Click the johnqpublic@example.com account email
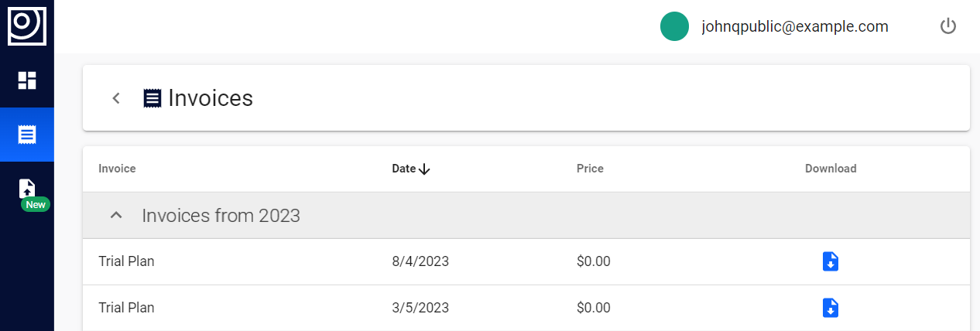 795,26
